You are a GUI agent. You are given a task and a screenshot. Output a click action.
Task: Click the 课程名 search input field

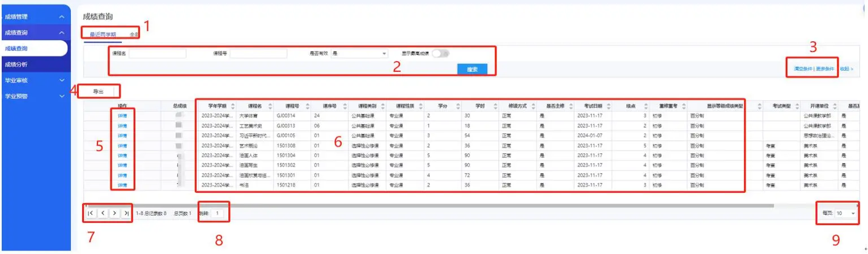158,54
